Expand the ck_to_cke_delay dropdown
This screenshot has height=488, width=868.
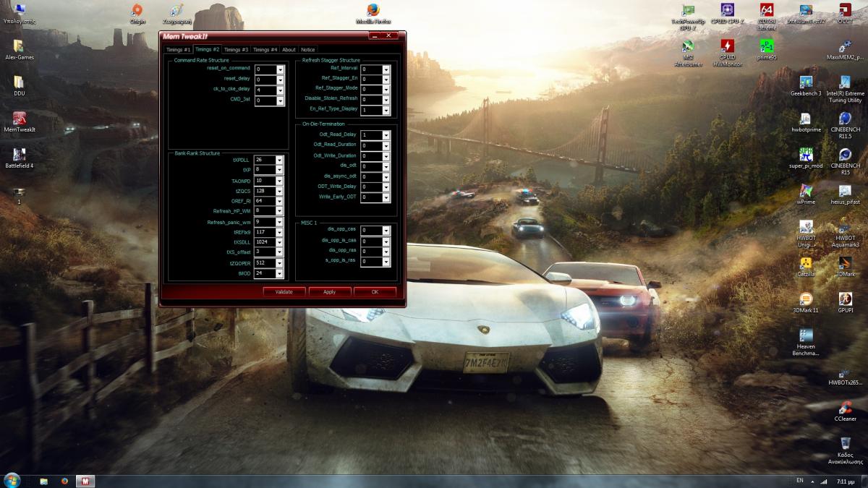(x=281, y=90)
